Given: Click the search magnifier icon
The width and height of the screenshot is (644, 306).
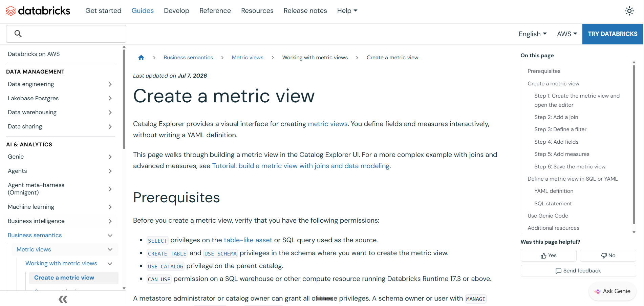Looking at the screenshot, I should tap(18, 34).
